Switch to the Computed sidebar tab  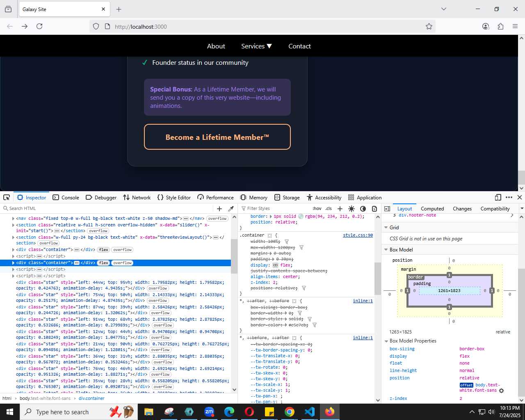(432, 209)
